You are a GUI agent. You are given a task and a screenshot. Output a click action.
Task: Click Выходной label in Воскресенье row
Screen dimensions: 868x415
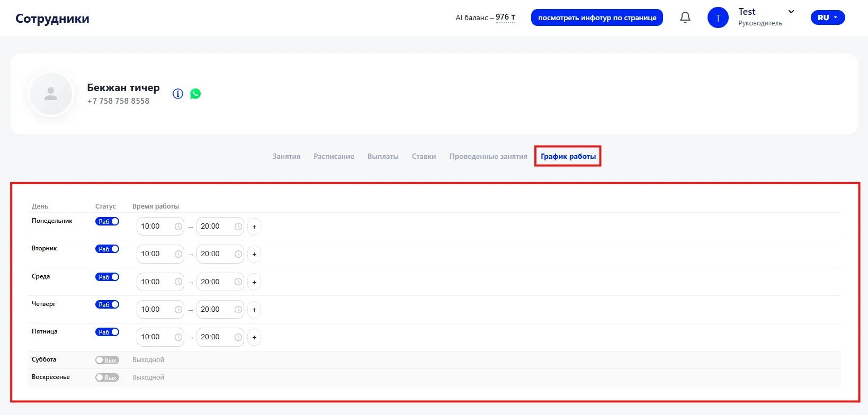pos(148,377)
